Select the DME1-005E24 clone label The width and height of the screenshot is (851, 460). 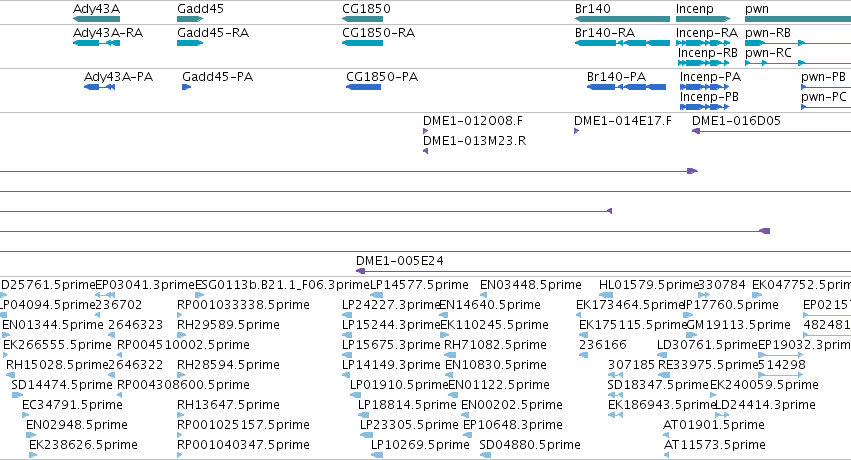pos(399,260)
